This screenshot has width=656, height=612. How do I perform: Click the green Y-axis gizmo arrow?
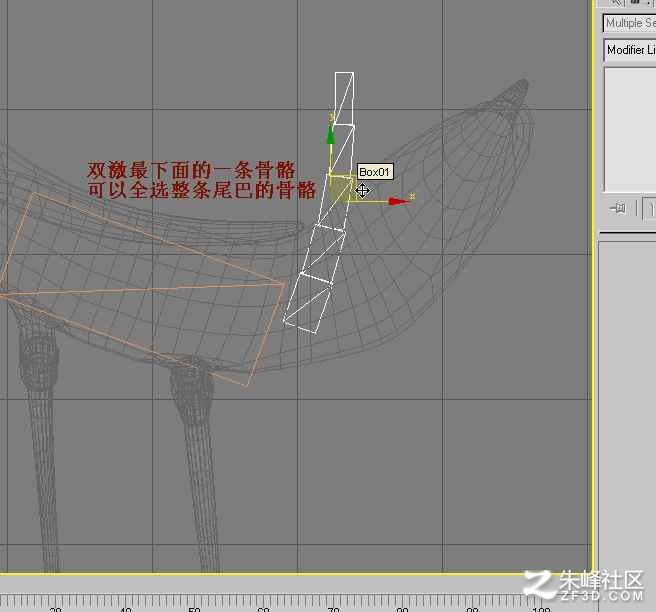click(331, 135)
